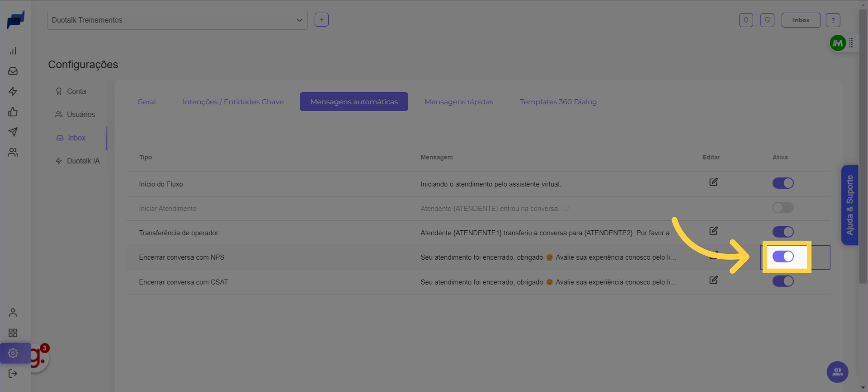Turn off the Transferência de operador toggle
This screenshot has height=392, width=868.
coord(783,232)
